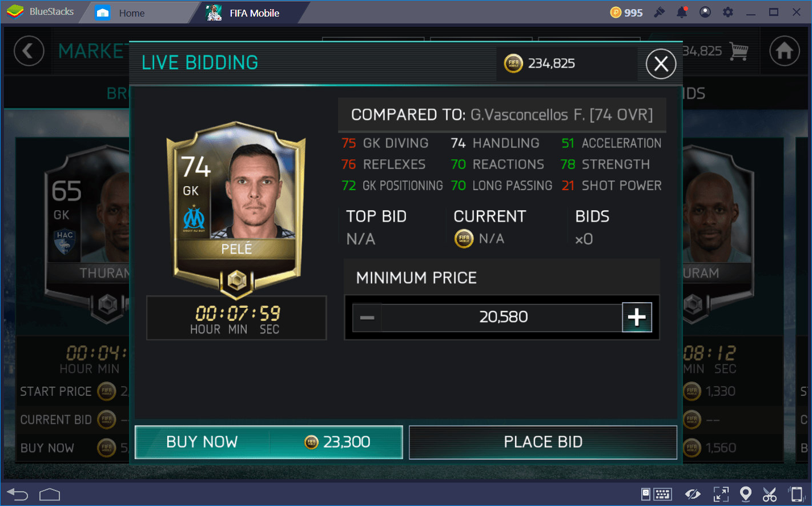Click the bid amount field showing 20,580
Viewport: 812px width, 506px height.
[x=503, y=318]
